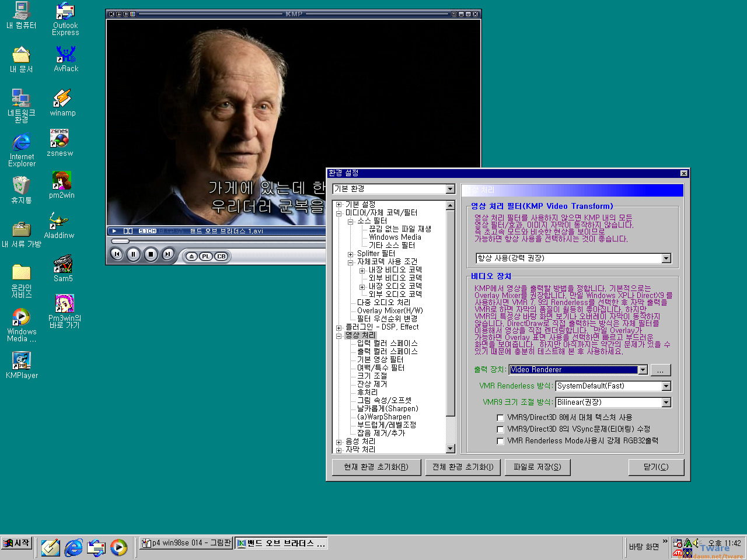Launch Windows Media Player from quick launch

point(118,547)
